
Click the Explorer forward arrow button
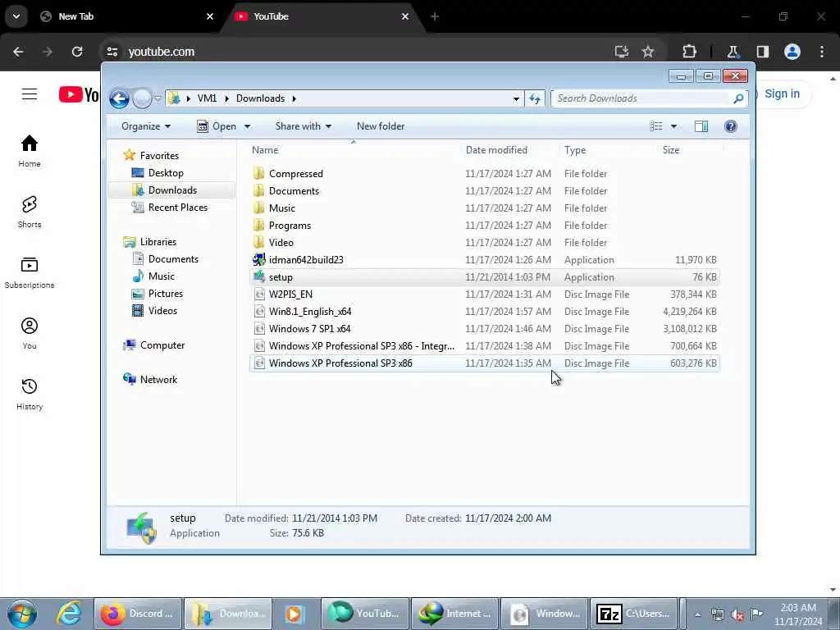tap(142, 98)
